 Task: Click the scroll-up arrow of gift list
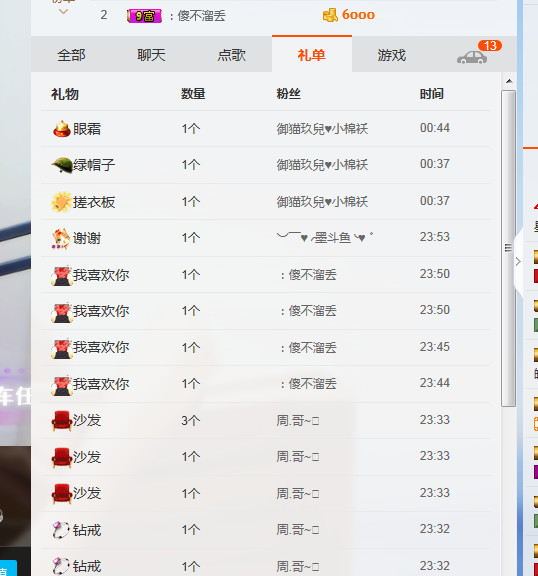[x=509, y=81]
